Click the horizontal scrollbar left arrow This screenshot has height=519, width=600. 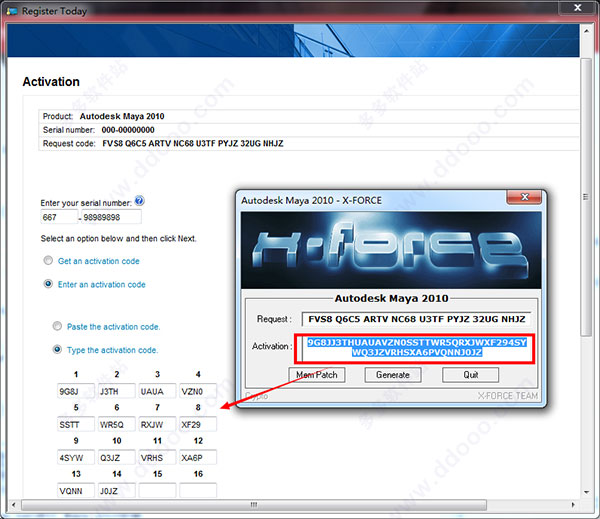[x=14, y=505]
